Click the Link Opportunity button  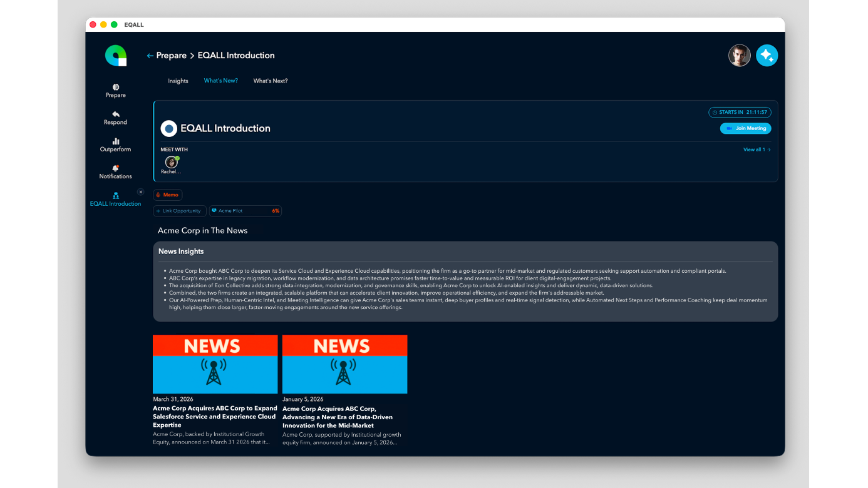click(x=180, y=211)
